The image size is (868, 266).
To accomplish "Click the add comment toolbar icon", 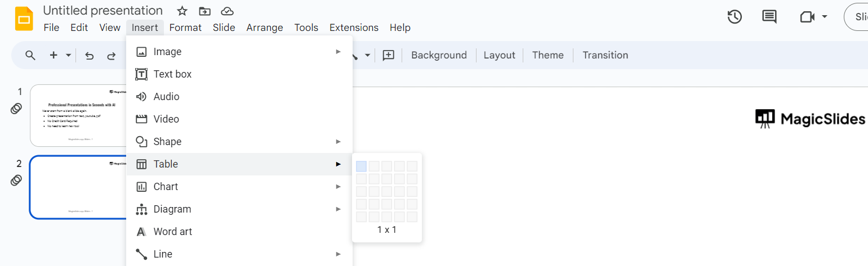I will [388, 55].
